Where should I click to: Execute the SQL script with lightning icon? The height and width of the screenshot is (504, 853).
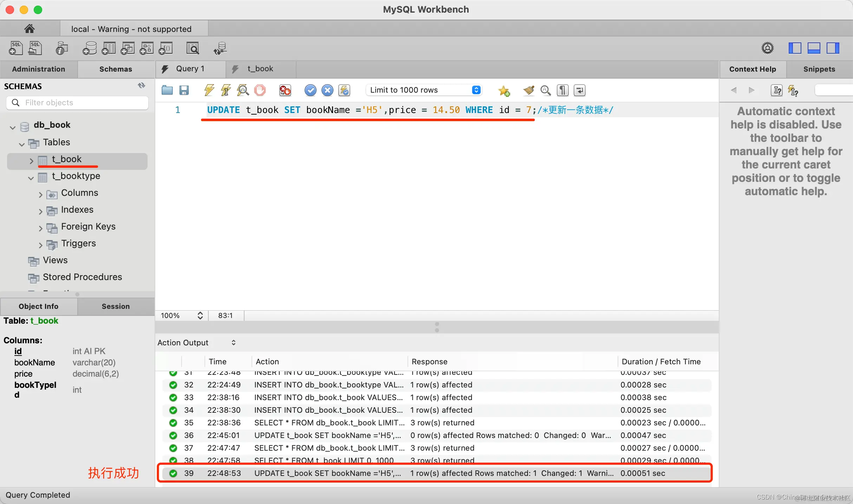209,90
